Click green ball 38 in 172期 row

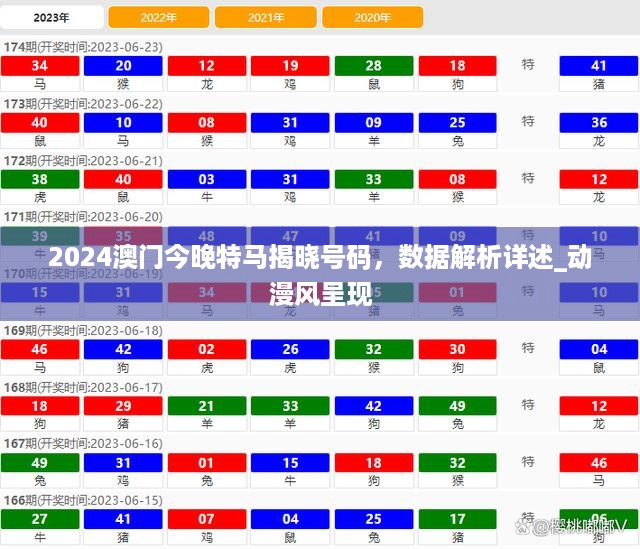(x=40, y=179)
